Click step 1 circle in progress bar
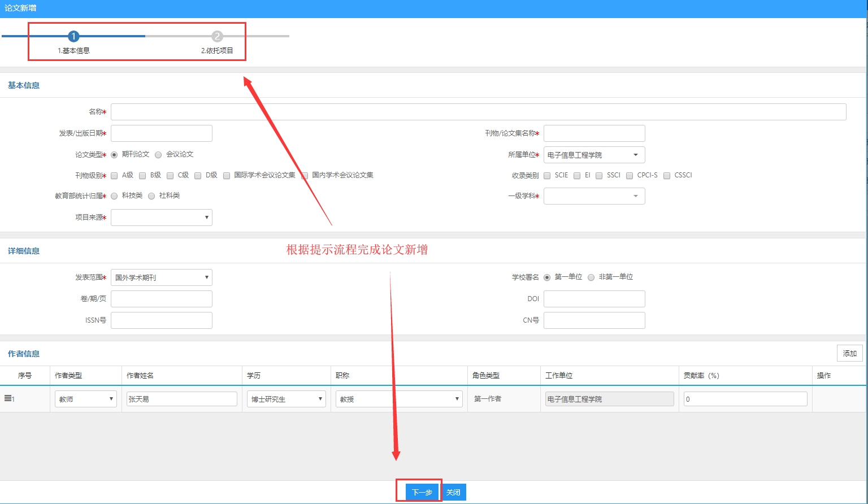The width and height of the screenshot is (868, 504). click(x=73, y=37)
